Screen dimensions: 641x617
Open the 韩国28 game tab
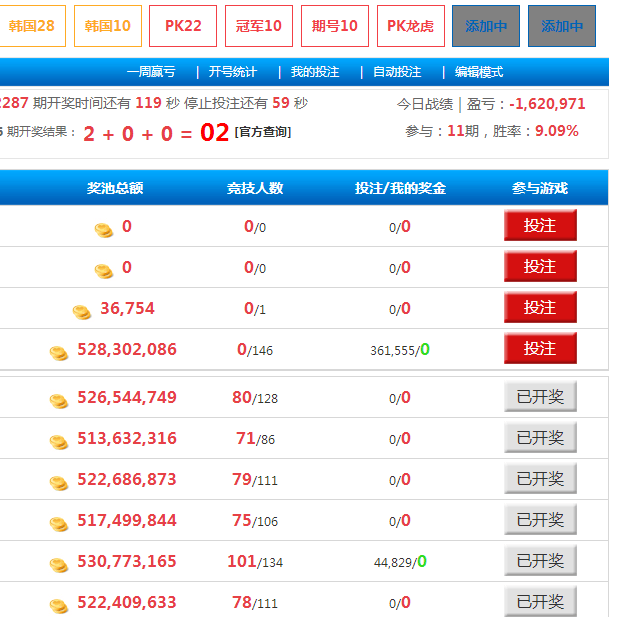tap(32, 26)
